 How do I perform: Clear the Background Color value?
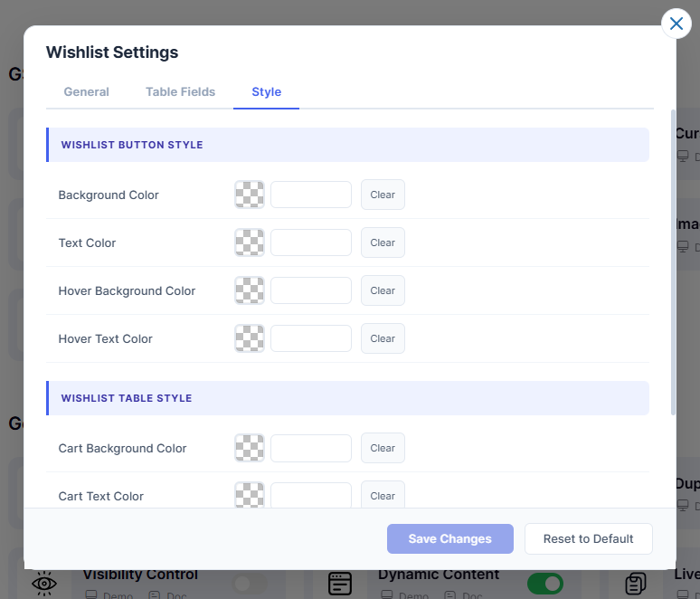[383, 195]
